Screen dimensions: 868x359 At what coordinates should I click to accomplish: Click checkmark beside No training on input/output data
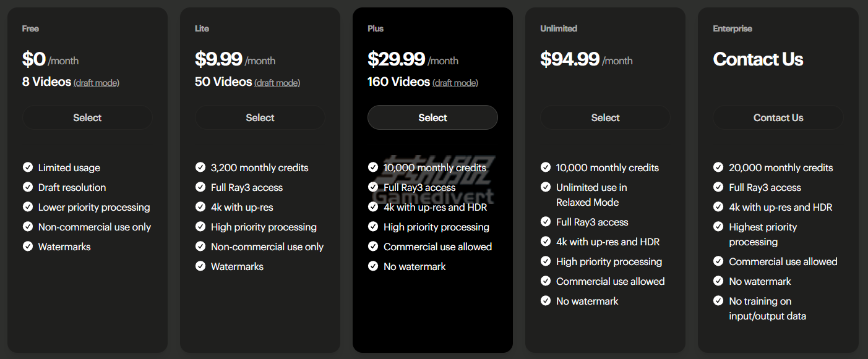pyautogui.click(x=718, y=301)
